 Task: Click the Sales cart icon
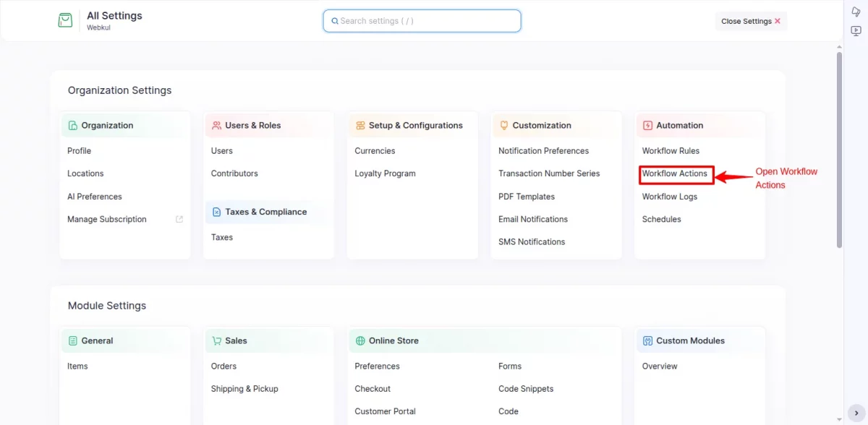[216, 341]
